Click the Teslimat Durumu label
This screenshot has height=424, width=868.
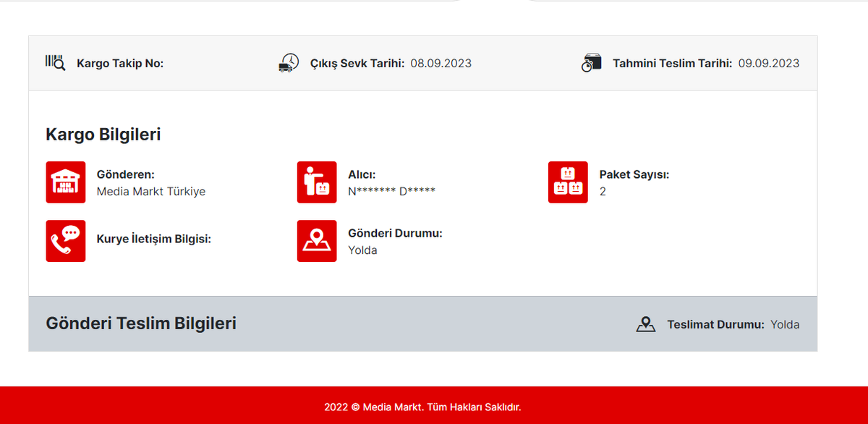(715, 325)
